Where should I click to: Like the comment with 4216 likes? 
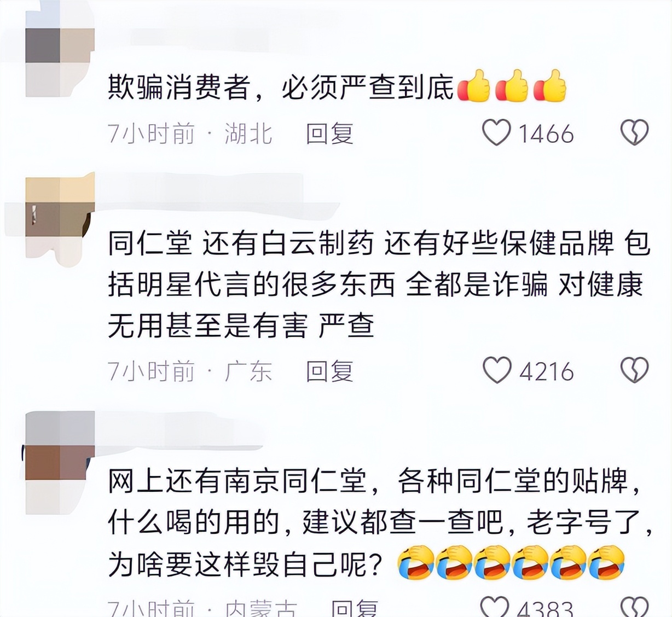tap(497, 370)
